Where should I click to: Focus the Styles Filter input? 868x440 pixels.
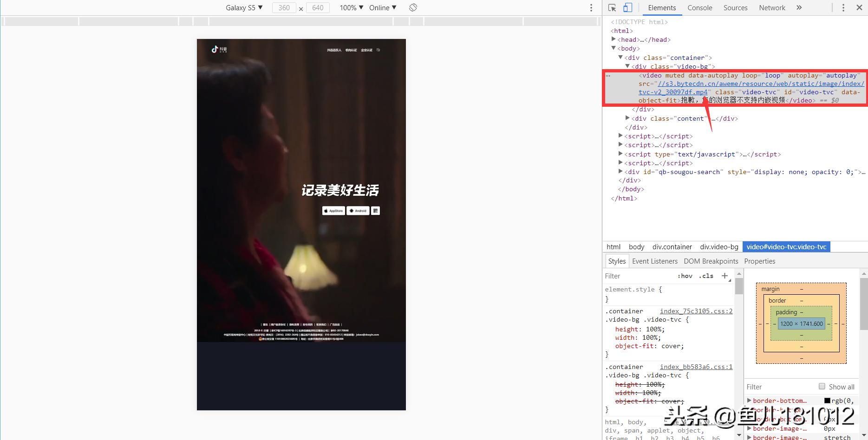pos(639,276)
